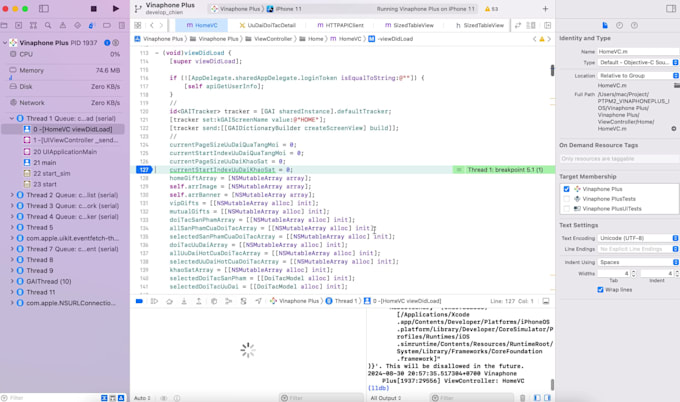
Task: Toggle Vinaphone Plus target membership checkbox
Action: pos(566,189)
